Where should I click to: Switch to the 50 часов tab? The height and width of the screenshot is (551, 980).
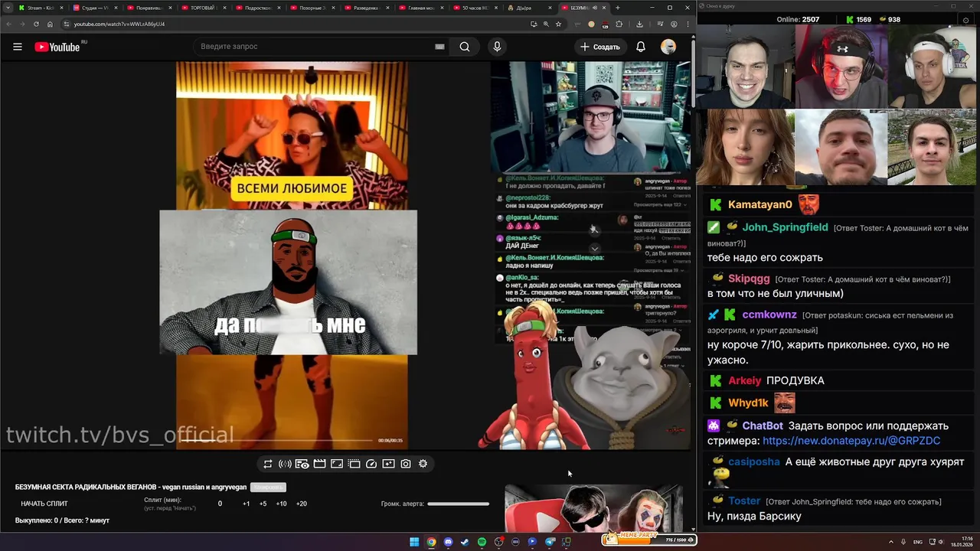coord(475,8)
